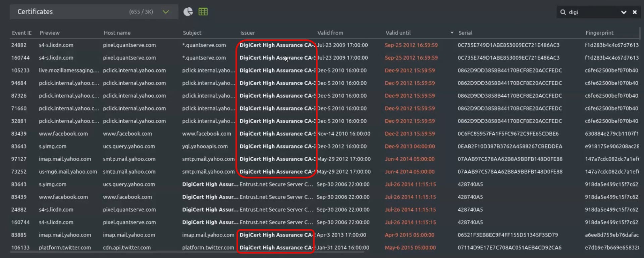This screenshot has height=258, width=644.
Task: Click fingerprint e918175e906208ac28
Action: coord(612,146)
